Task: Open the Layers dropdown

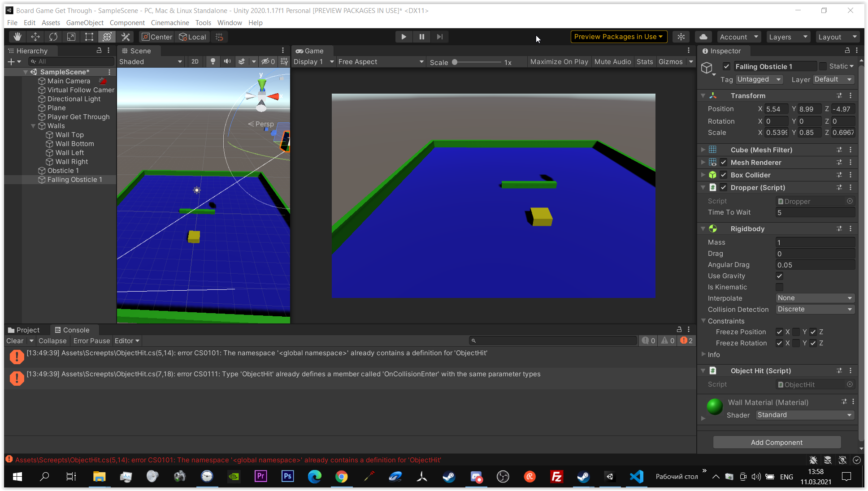Action: coord(788,37)
